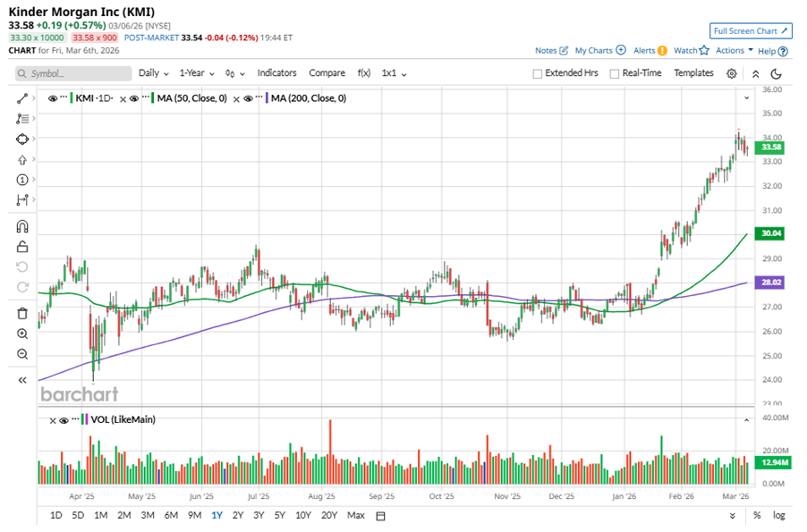This screenshot has width=807, height=532.
Task: Select the up arrow marker tool
Action: [x=22, y=159]
